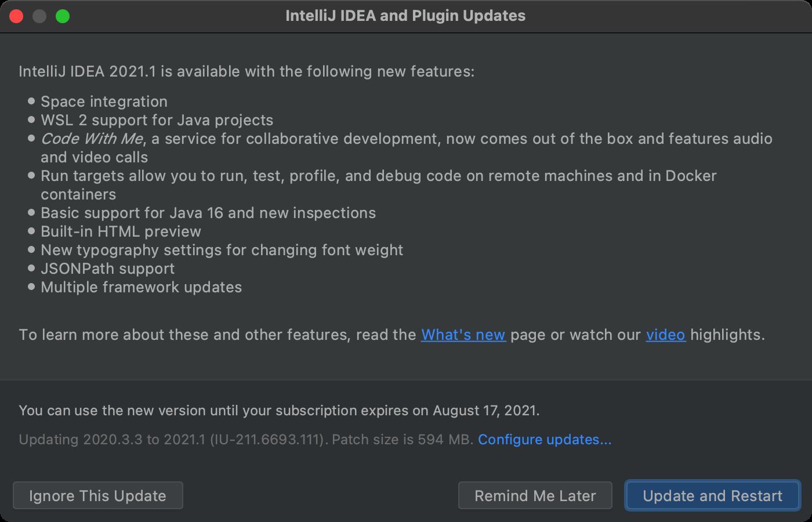Click the IntelliJ IDEA and Plugin Updates title
Viewport: 812px width, 522px height.
click(405, 16)
